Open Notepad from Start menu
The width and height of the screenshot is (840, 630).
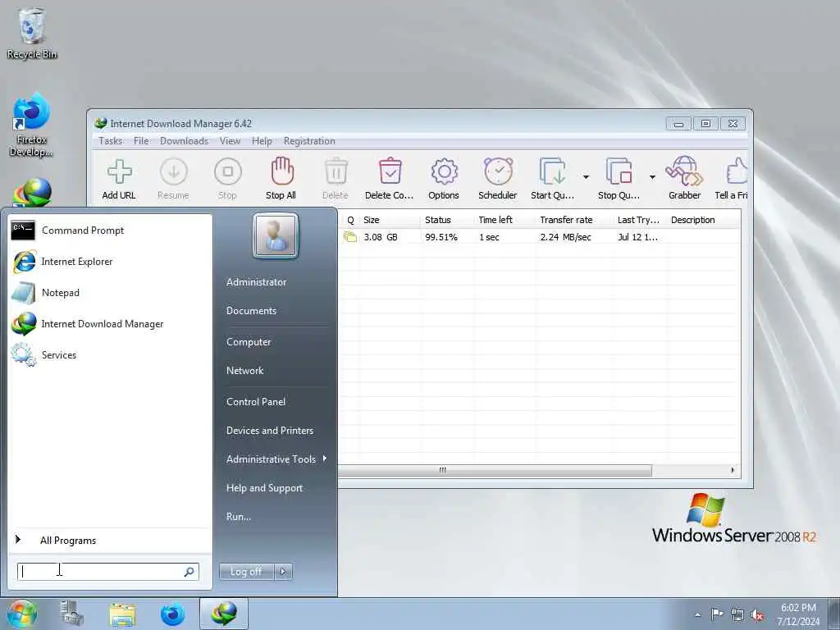(x=110, y=293)
